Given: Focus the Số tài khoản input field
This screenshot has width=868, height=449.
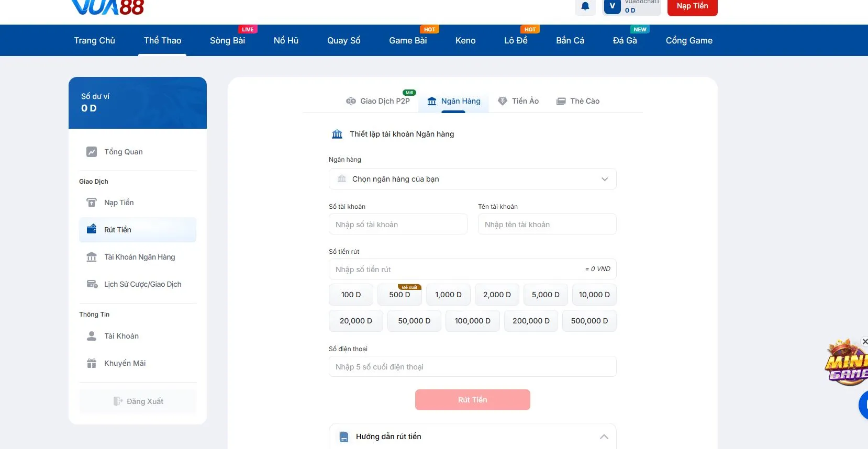Looking at the screenshot, I should point(398,224).
